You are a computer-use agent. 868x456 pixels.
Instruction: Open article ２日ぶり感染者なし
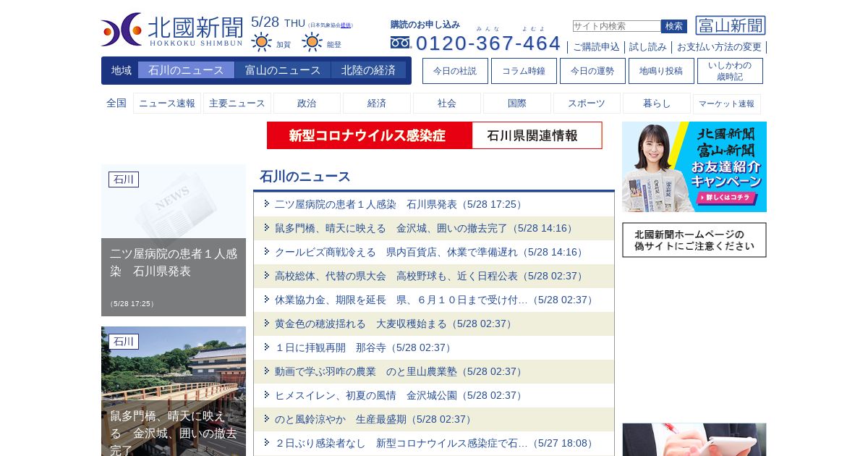tap(435, 444)
